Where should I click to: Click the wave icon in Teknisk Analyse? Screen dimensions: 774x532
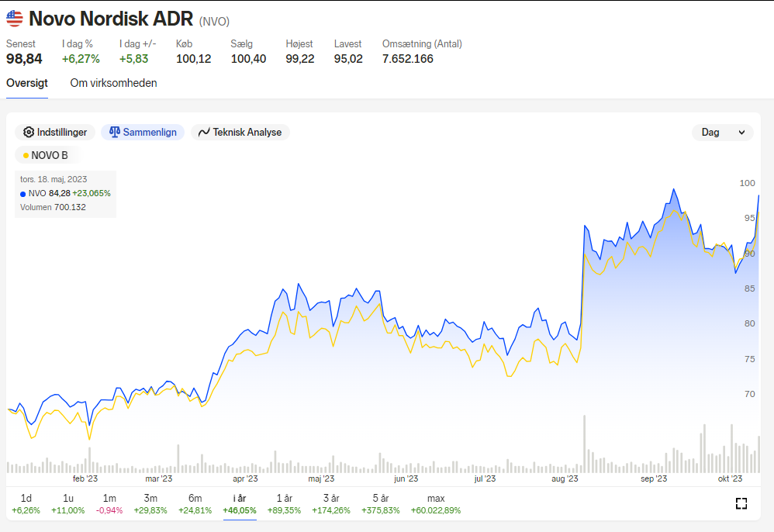pyautogui.click(x=204, y=133)
